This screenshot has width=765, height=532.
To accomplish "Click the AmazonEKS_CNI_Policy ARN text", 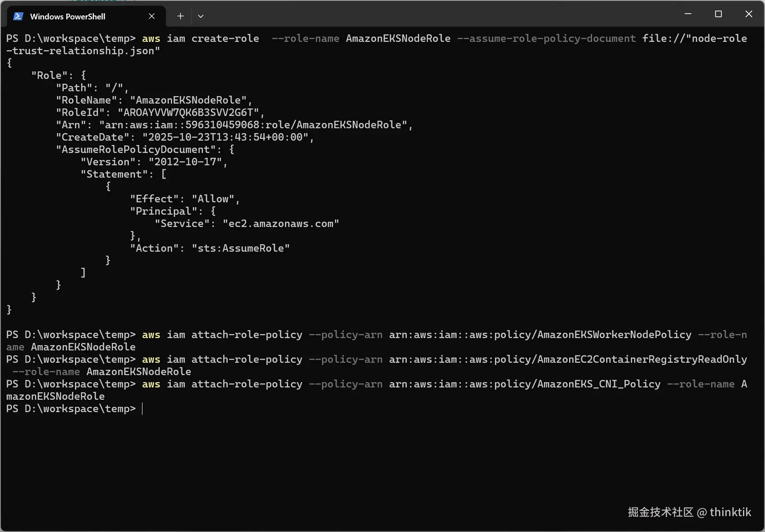I will [x=525, y=384].
